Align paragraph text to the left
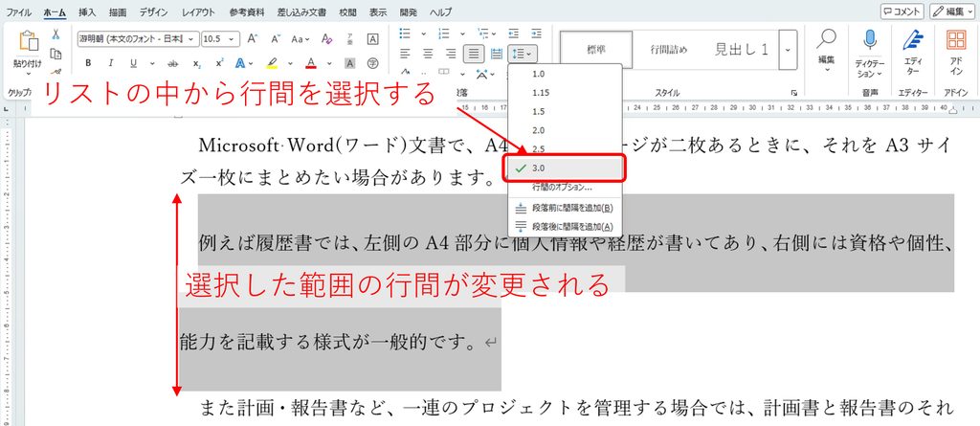This screenshot has width=980, height=426. click(405, 54)
